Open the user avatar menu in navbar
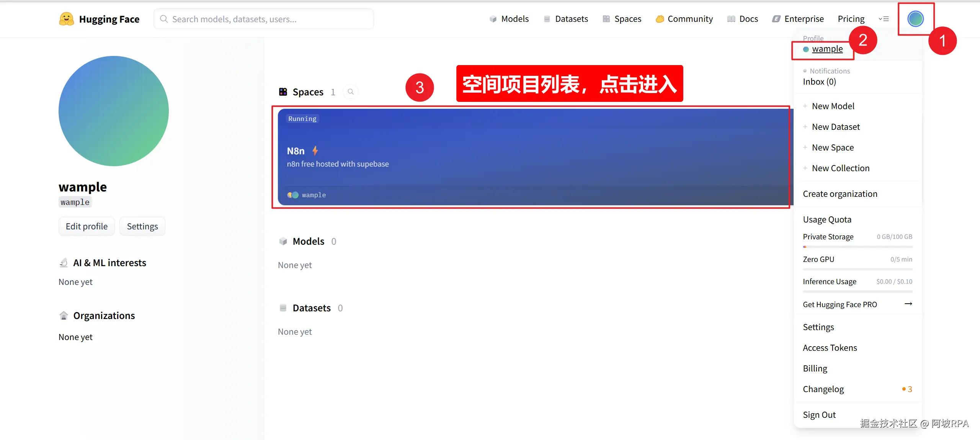980x440 pixels. 915,19
